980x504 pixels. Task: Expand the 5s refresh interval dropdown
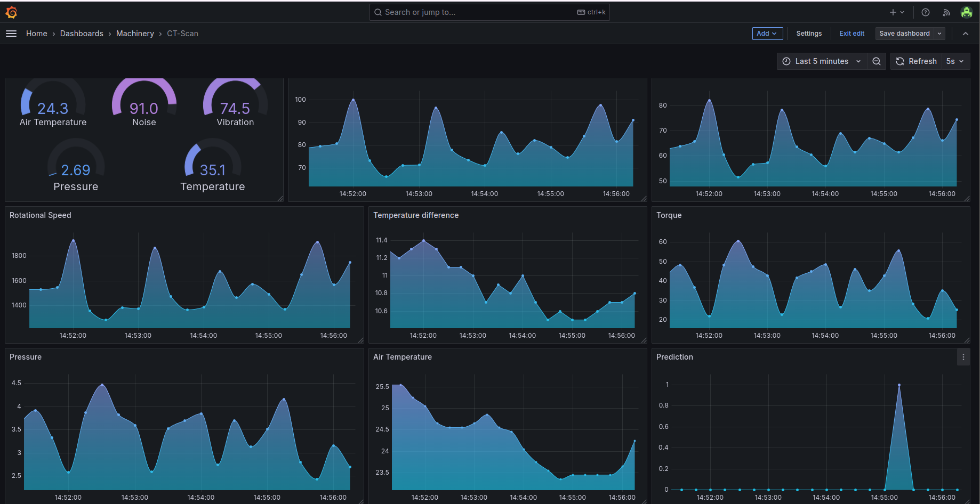pos(955,61)
